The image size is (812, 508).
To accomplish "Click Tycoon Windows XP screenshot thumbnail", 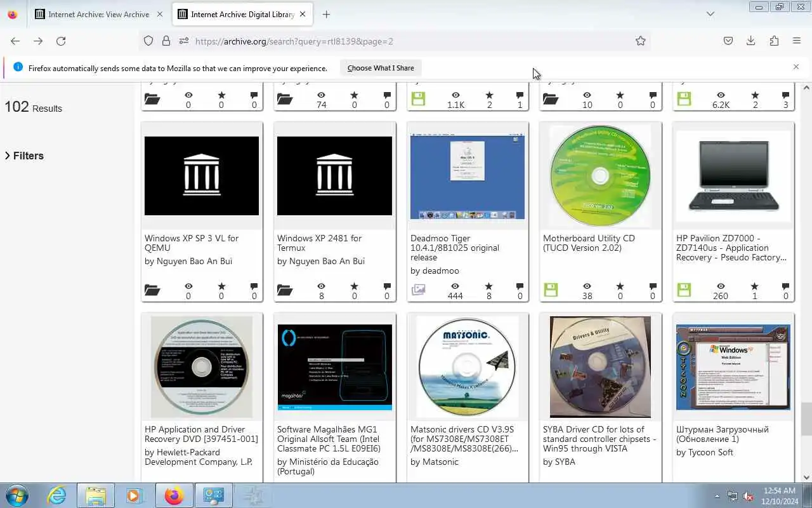I will [733, 367].
